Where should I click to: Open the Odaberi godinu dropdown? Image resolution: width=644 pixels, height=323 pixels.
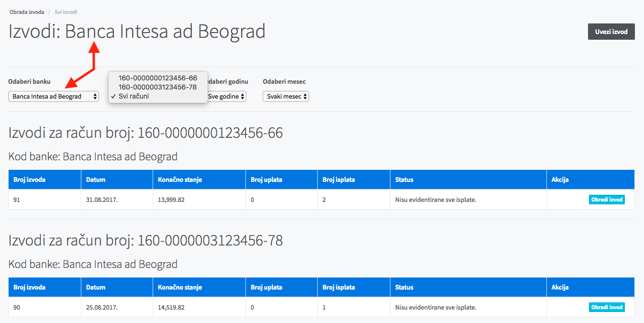(x=226, y=96)
